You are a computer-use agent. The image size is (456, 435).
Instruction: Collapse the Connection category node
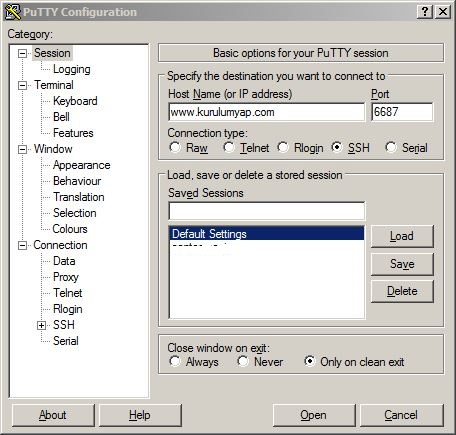point(22,246)
